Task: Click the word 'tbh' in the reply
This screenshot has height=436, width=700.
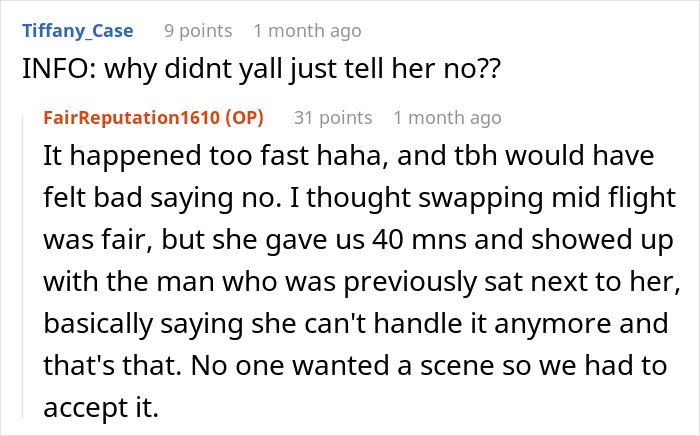Action: tap(476, 157)
